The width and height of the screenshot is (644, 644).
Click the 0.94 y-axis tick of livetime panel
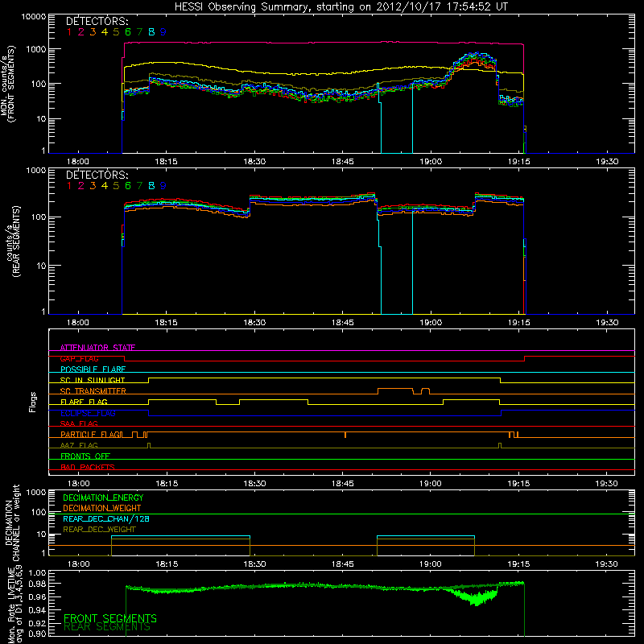coord(38,610)
